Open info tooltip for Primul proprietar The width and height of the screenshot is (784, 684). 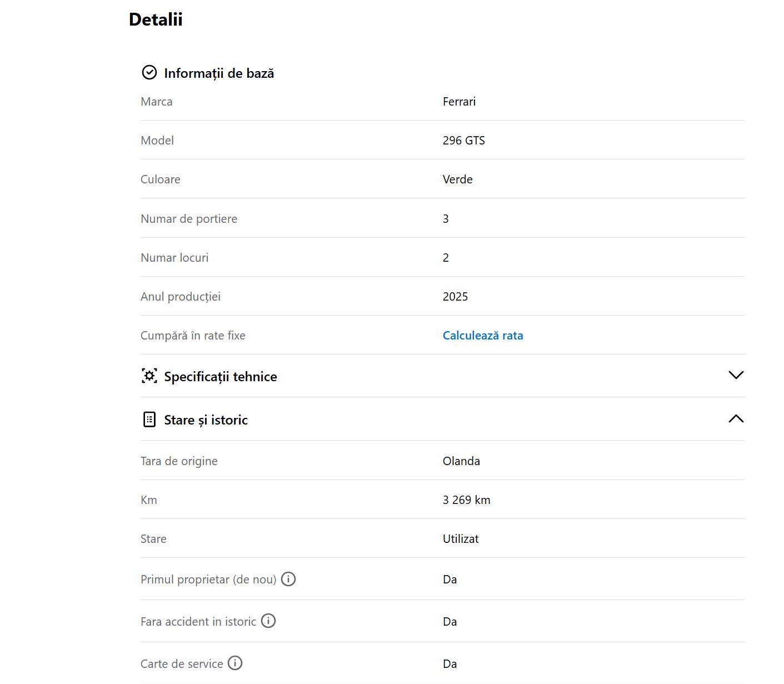(x=288, y=579)
